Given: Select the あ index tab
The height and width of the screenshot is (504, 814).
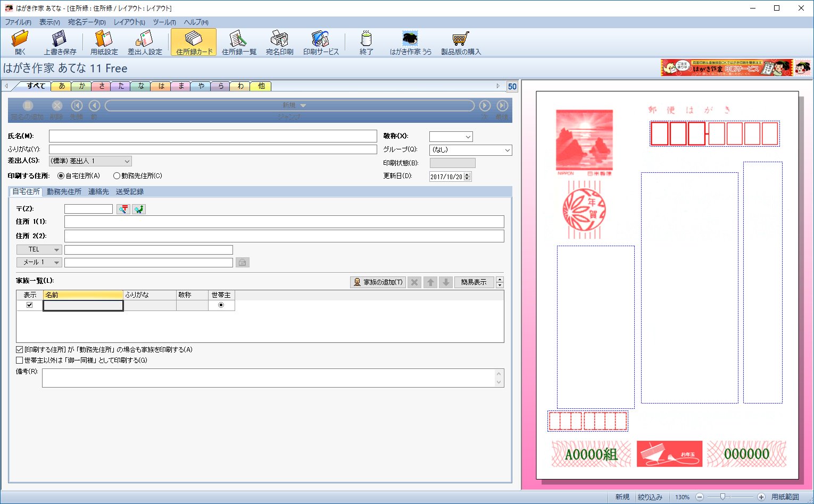Looking at the screenshot, I should 62,86.
